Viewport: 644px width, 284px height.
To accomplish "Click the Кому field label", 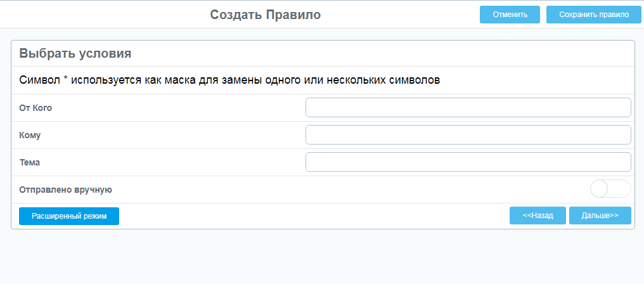I will (x=30, y=135).
